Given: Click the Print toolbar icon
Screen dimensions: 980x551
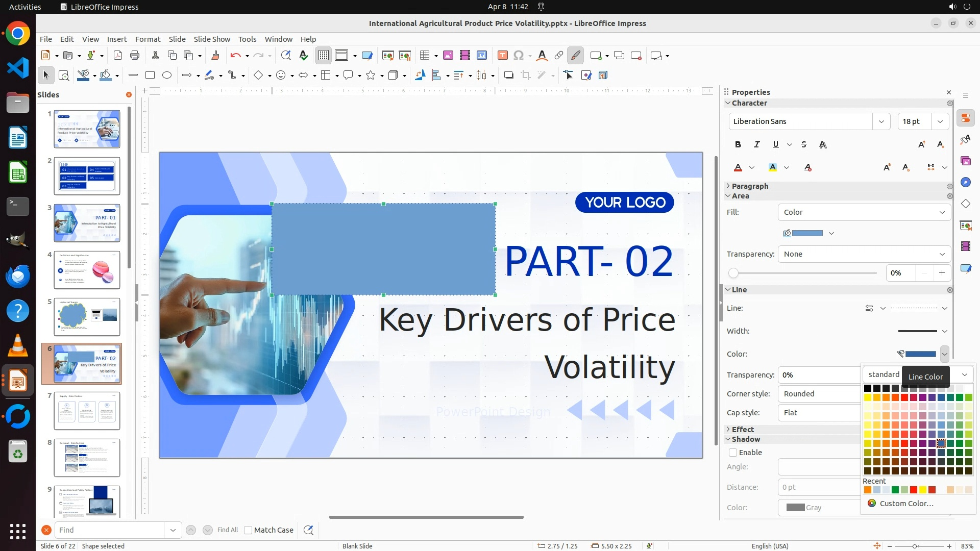Looking at the screenshot, I should (135, 56).
